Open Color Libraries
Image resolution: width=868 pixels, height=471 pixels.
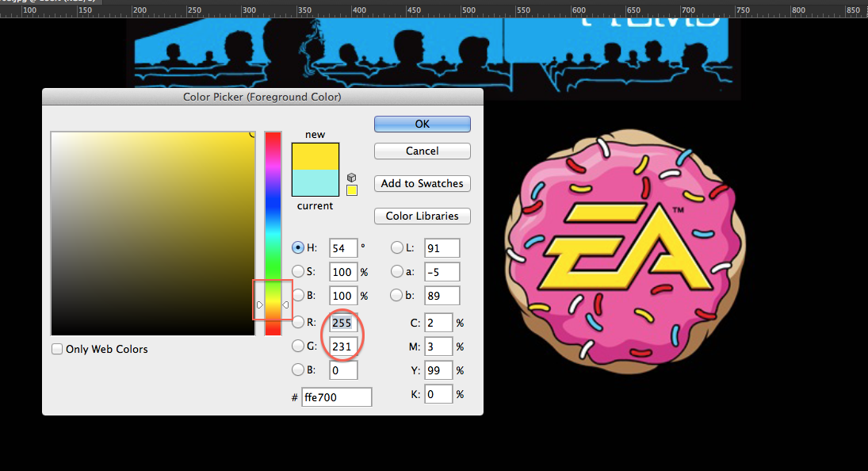click(x=423, y=216)
